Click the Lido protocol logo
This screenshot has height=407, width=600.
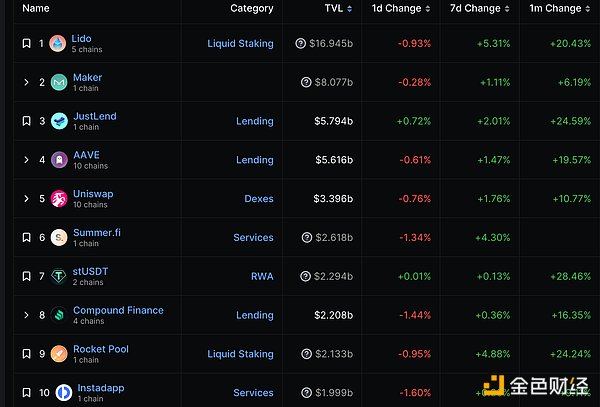58,43
